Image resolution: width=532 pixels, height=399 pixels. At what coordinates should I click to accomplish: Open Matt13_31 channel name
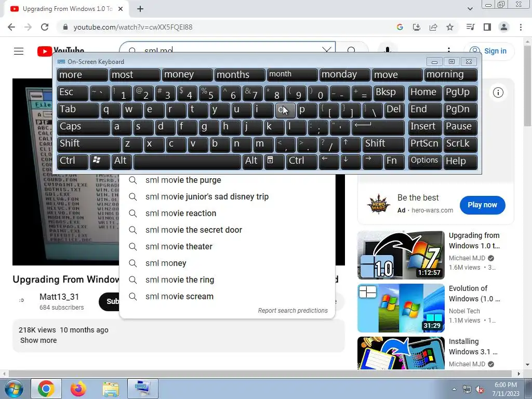(59, 297)
